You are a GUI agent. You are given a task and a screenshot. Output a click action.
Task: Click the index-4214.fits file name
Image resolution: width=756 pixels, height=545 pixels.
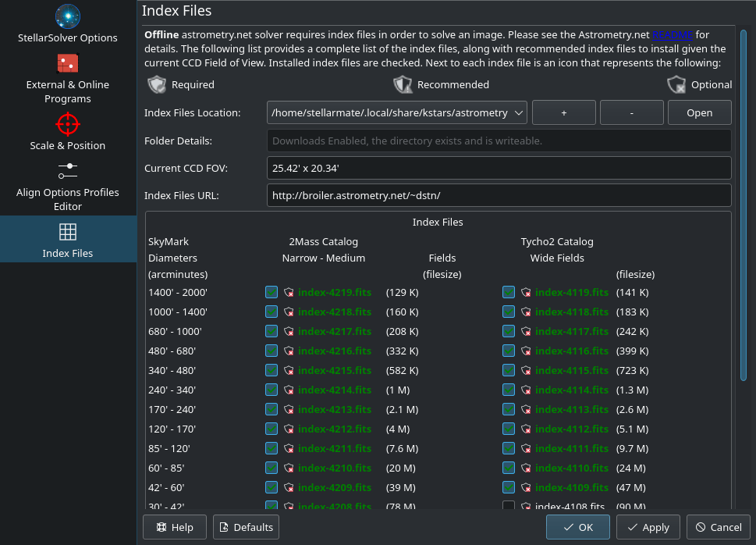(x=335, y=390)
